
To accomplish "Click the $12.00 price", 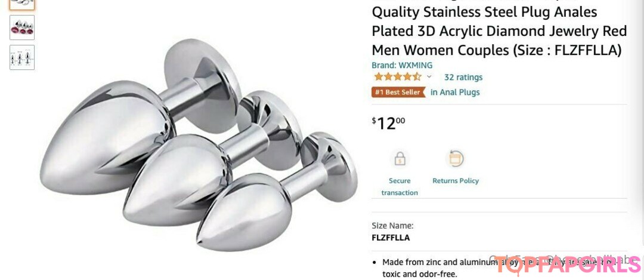I will click(x=388, y=123).
